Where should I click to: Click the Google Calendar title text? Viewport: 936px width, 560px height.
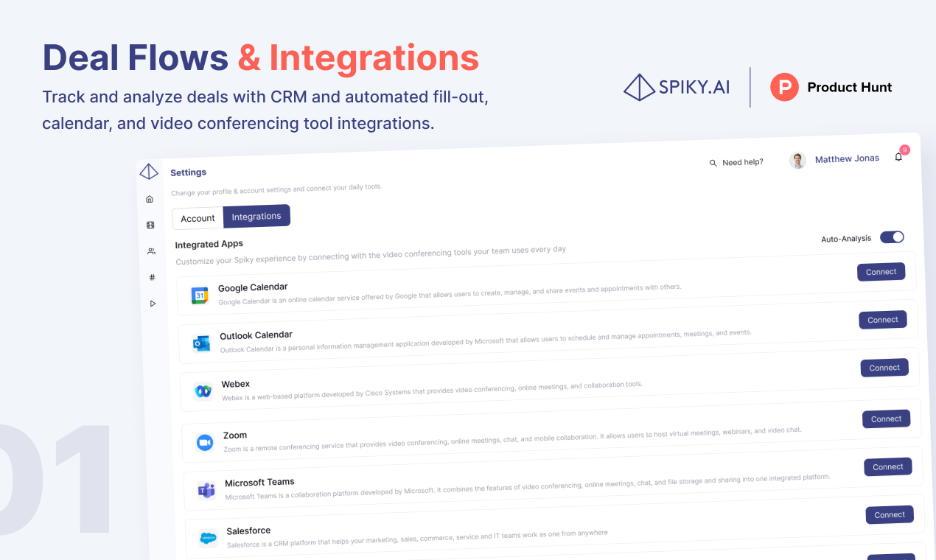(253, 287)
